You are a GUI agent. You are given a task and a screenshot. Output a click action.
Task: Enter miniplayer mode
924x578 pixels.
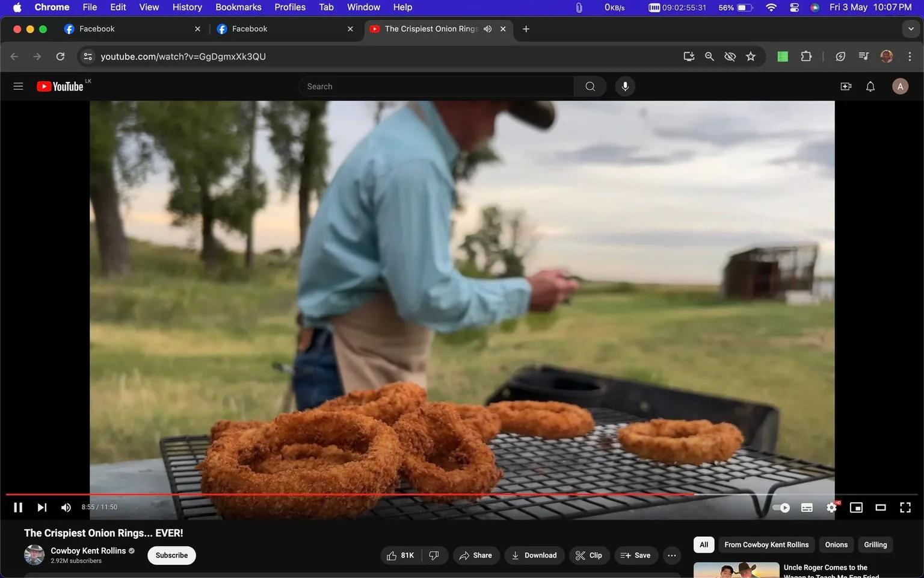click(x=856, y=507)
